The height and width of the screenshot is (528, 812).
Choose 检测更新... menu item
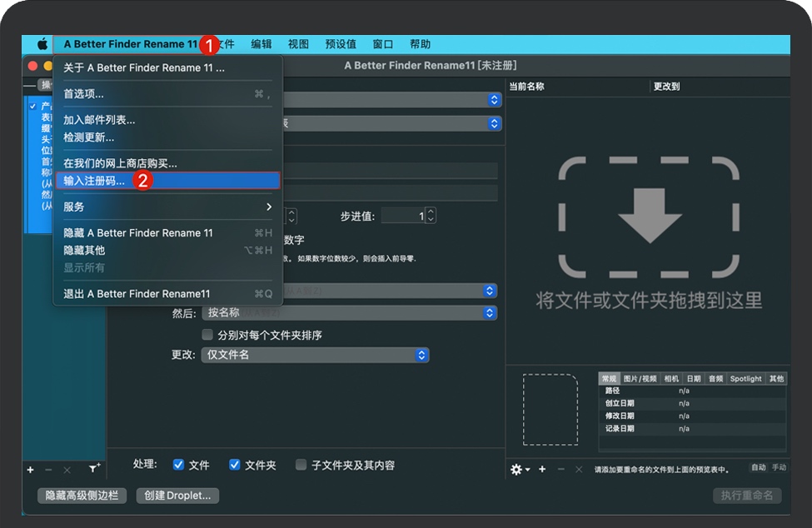click(167, 137)
